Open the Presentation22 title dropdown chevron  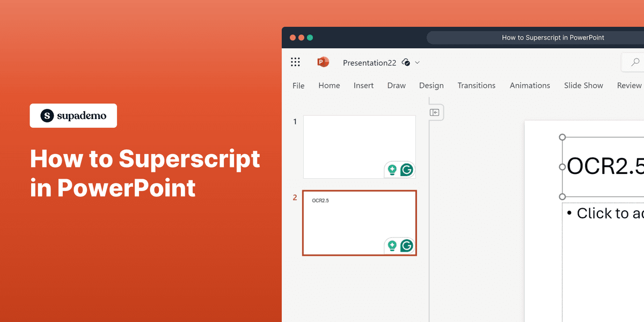click(418, 62)
